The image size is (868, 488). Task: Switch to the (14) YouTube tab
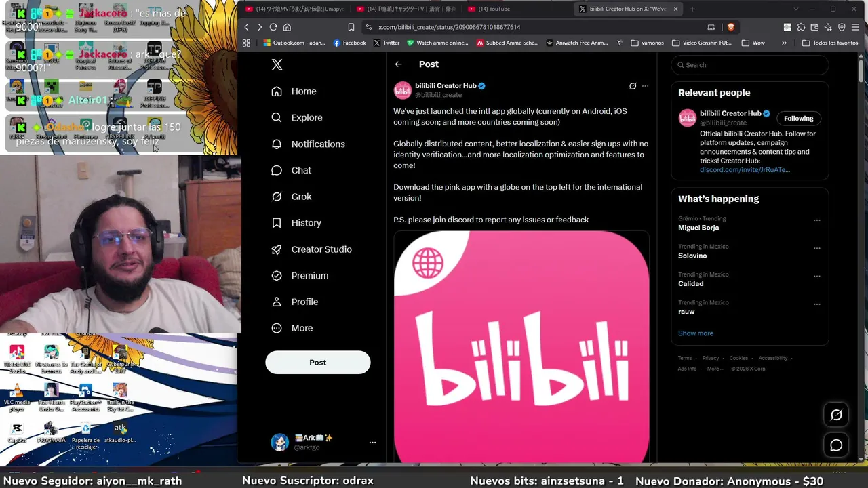pyautogui.click(x=517, y=9)
